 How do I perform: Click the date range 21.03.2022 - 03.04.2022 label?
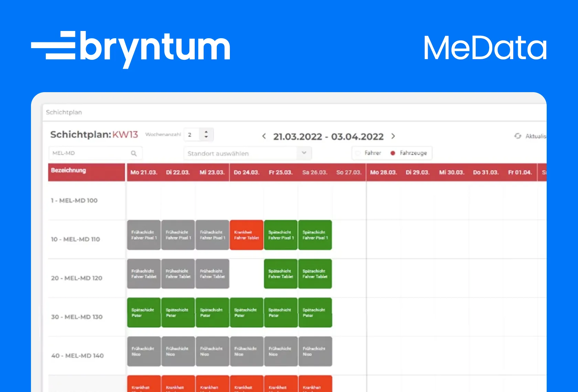[x=328, y=137]
